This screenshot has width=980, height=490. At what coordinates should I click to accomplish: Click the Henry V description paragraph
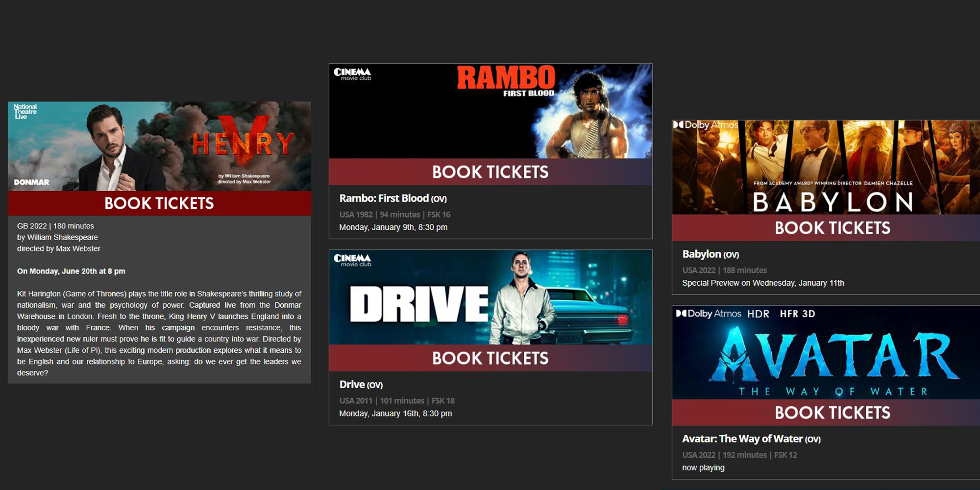pos(159,333)
